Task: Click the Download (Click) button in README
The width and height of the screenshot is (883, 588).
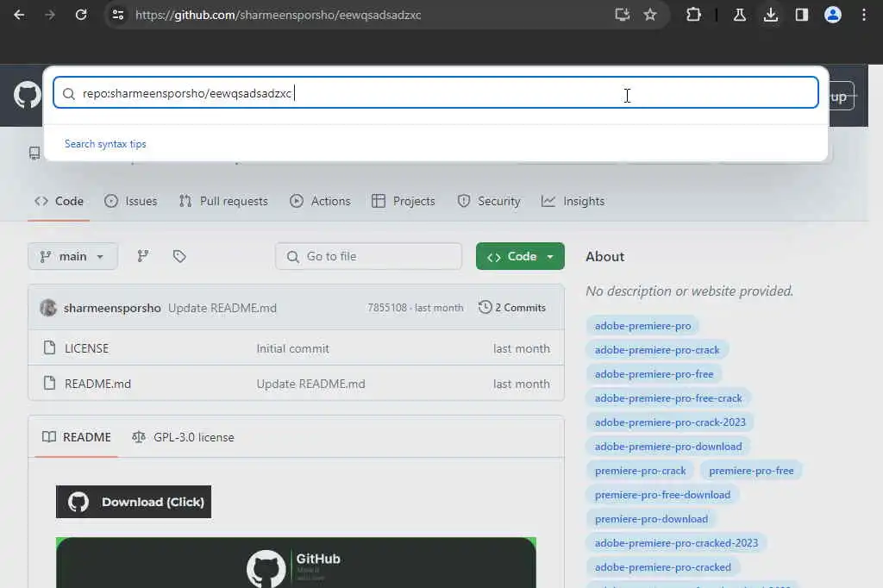Action: tap(134, 502)
